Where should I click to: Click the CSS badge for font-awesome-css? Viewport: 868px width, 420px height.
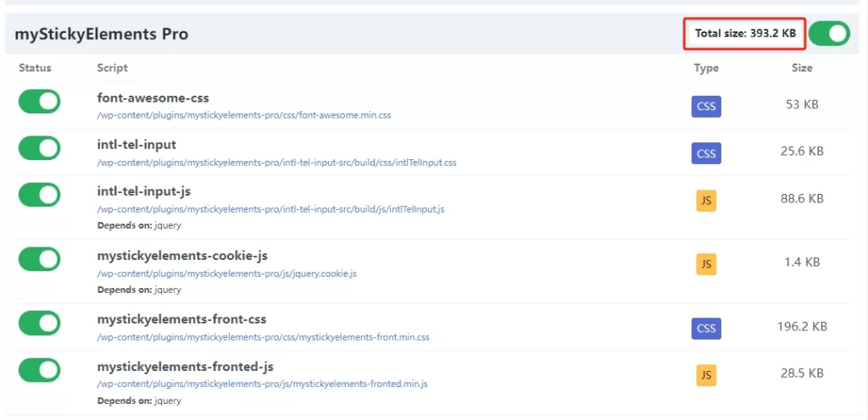[x=705, y=106]
